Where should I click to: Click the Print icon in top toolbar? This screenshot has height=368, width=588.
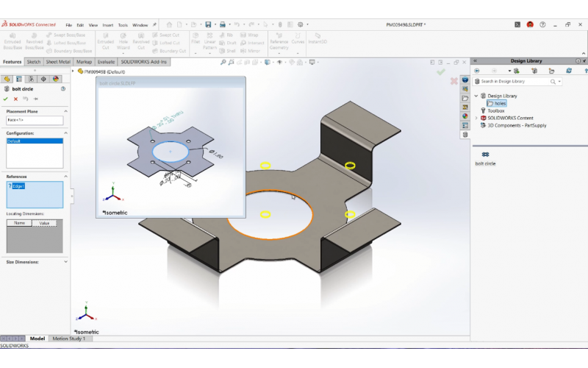tap(223, 25)
